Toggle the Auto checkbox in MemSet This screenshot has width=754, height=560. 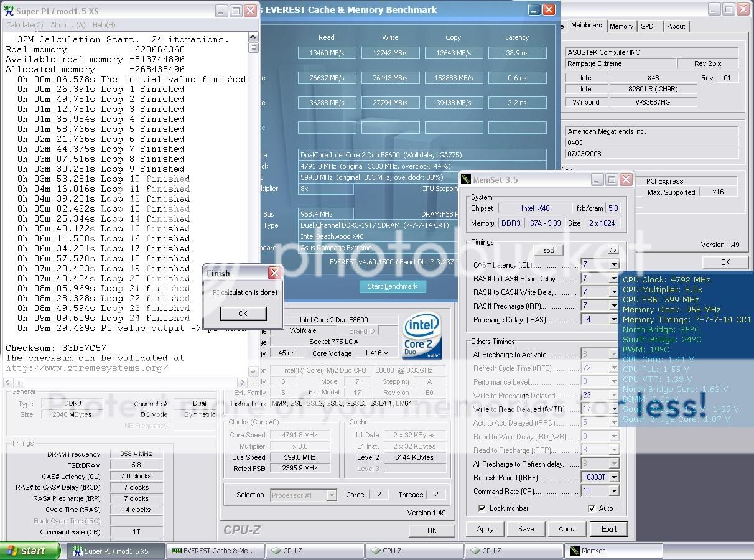click(x=591, y=508)
